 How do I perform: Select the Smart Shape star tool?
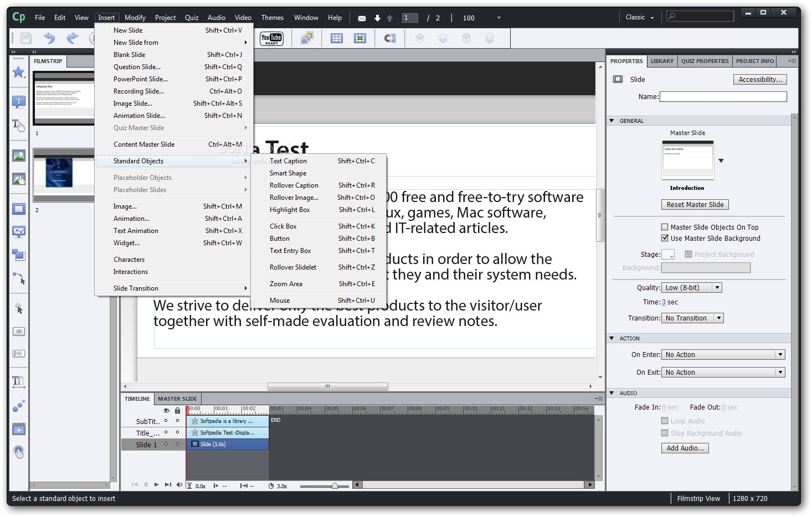19,73
